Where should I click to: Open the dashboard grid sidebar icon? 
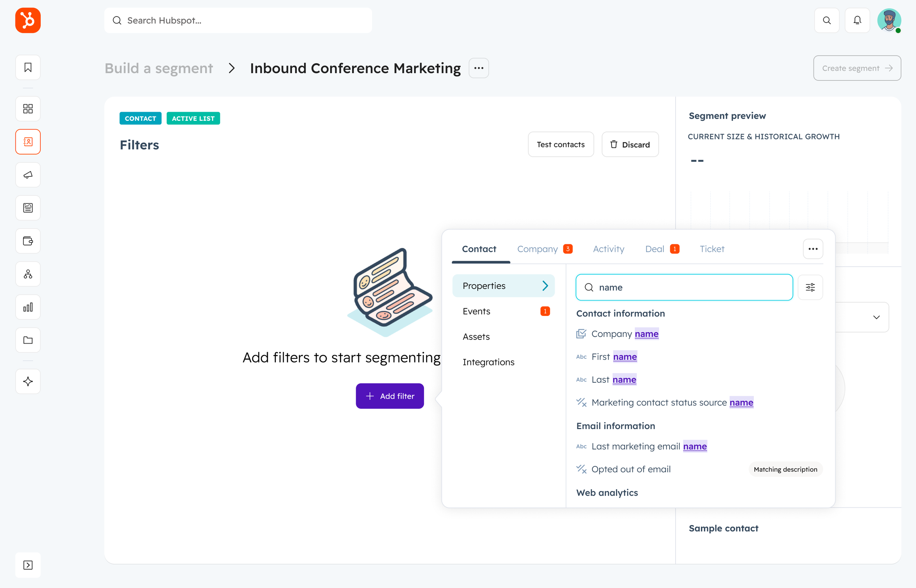tap(28, 109)
